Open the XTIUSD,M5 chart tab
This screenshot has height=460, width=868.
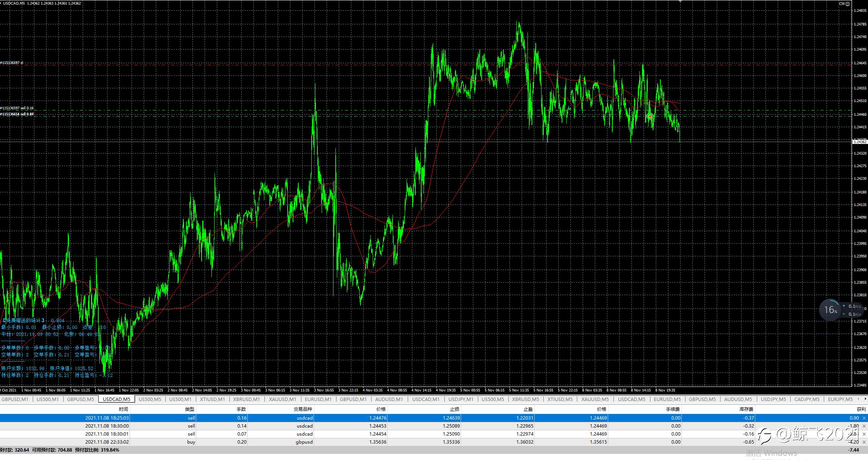point(560,399)
